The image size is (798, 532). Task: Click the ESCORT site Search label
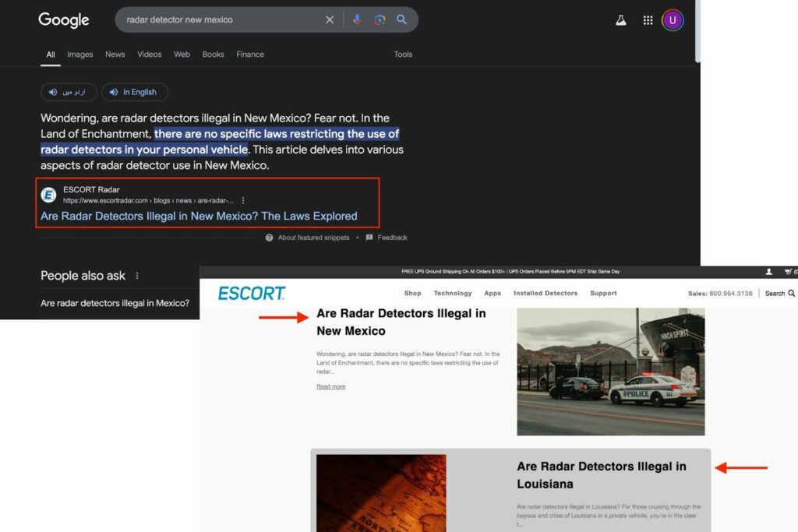click(x=775, y=294)
